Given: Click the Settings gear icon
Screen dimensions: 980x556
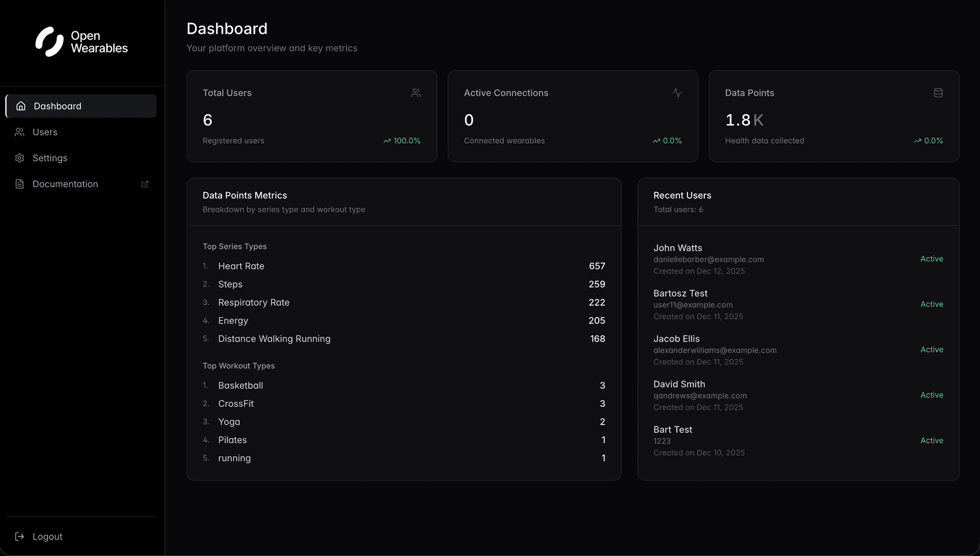Looking at the screenshot, I should (x=20, y=158).
